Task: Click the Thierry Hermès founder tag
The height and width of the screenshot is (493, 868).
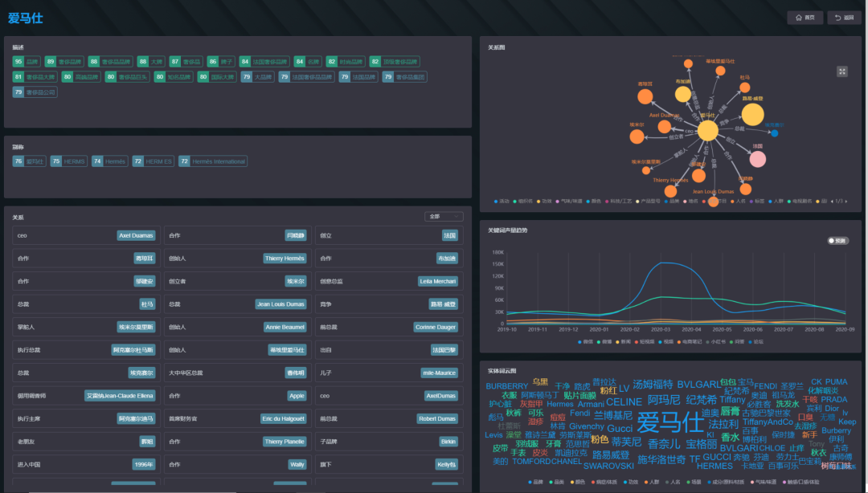Action: 285,259
